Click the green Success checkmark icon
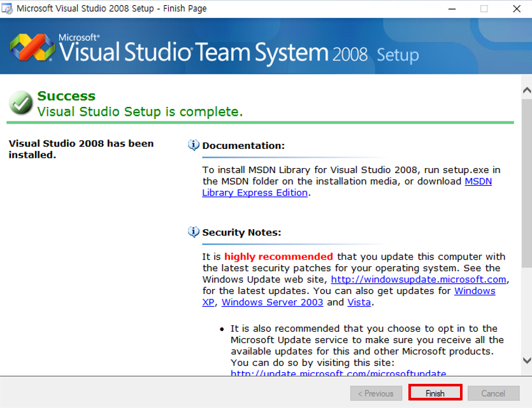This screenshot has height=408, width=532. [x=21, y=103]
